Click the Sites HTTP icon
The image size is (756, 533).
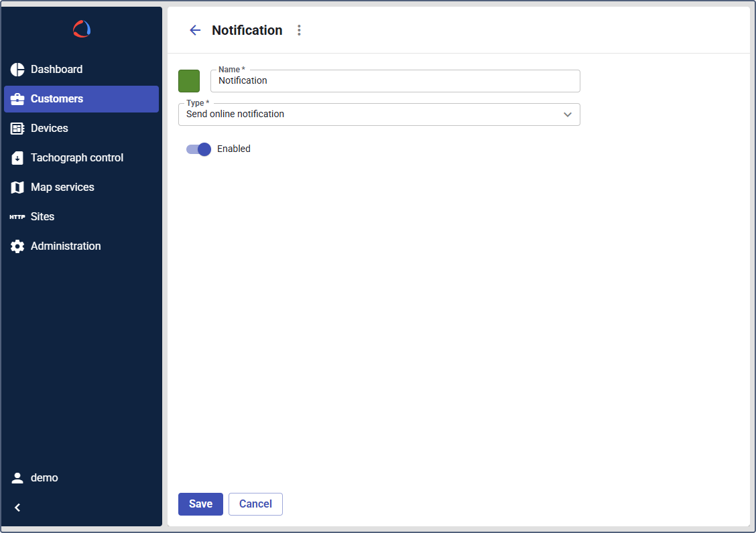[x=17, y=217]
